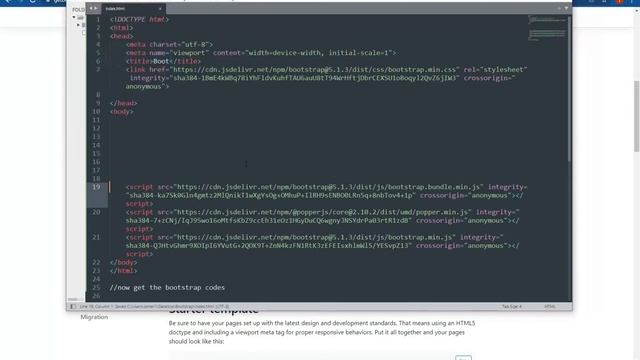Open the Migration link in browser sidebar
640x360 pixels.
coord(94,317)
